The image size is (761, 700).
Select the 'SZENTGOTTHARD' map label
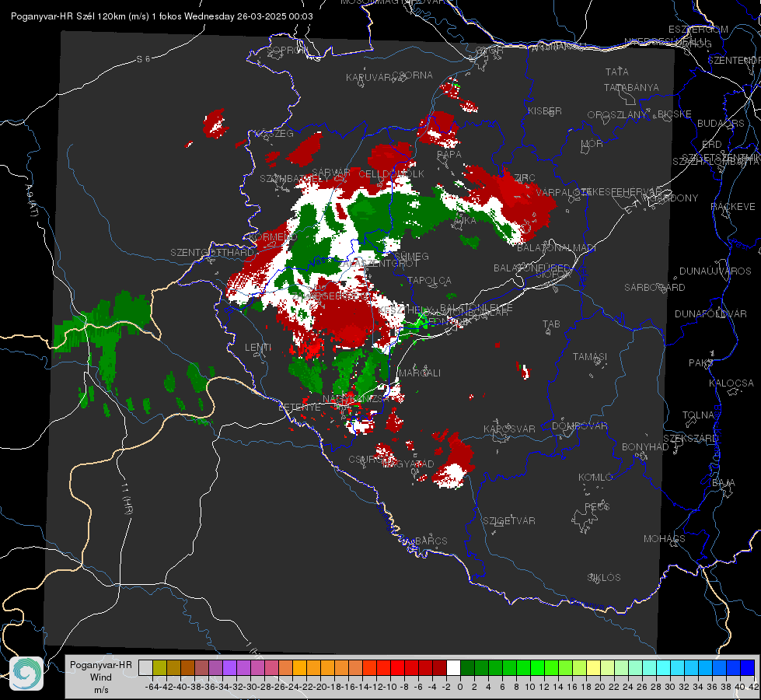tap(212, 253)
